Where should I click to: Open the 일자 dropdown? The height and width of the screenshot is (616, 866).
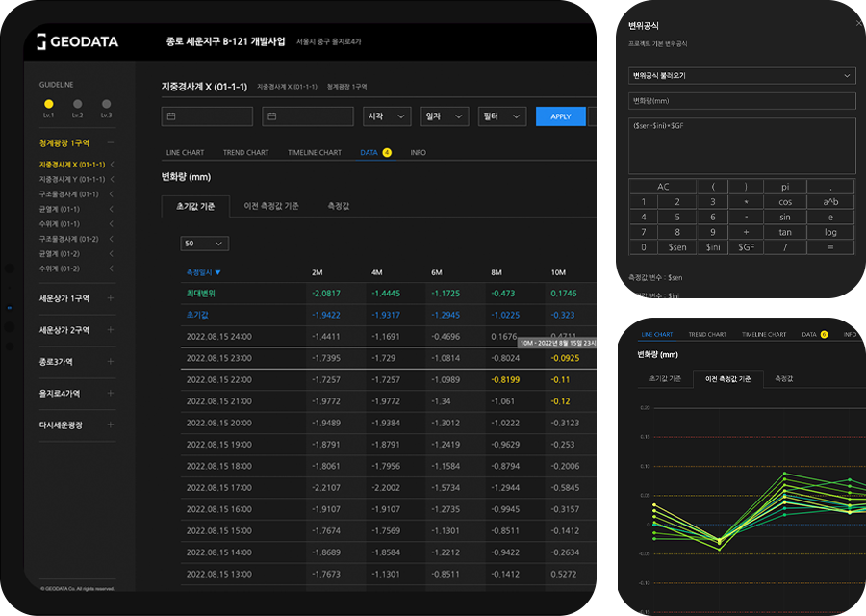click(x=445, y=116)
